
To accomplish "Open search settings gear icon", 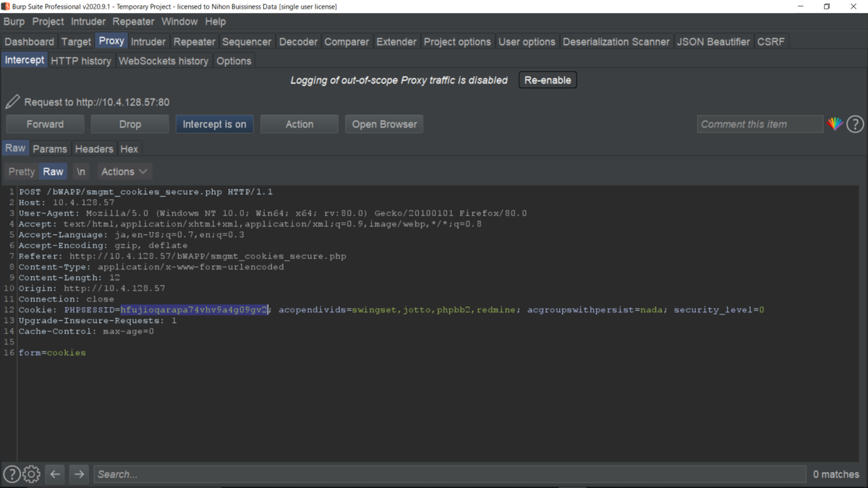I will [31, 474].
